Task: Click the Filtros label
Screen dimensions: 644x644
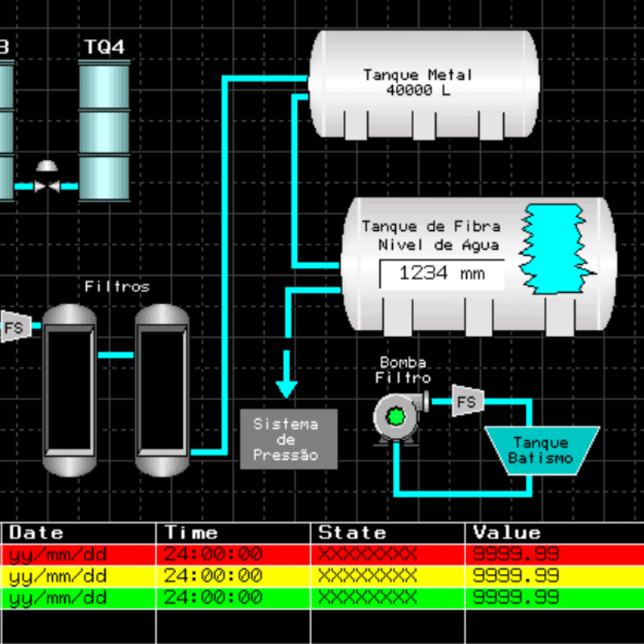Action: point(117,287)
